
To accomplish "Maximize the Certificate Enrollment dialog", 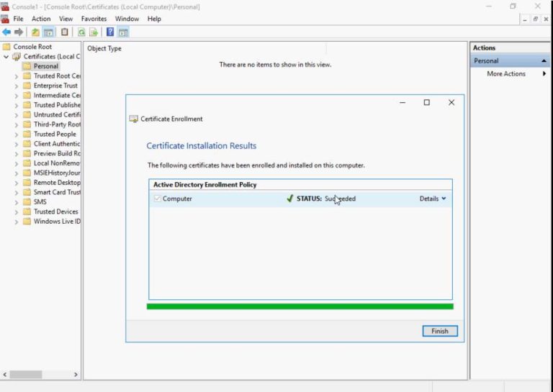I will [x=427, y=102].
